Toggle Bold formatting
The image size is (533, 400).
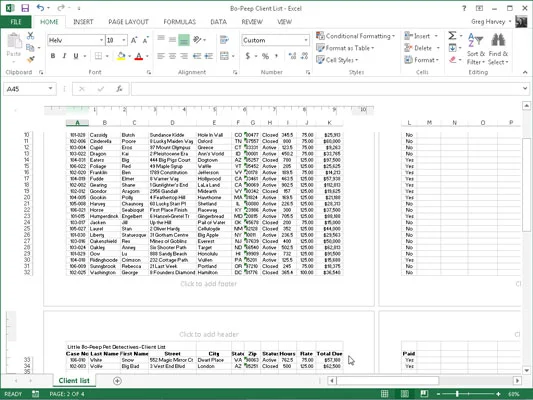click(53, 56)
